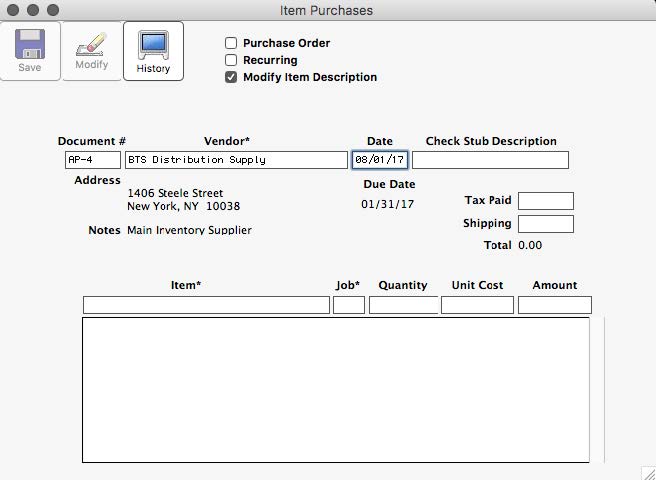Viewport: 656px width, 480px height.
Task: Click the Save floppy disk icon
Action: (x=30, y=46)
